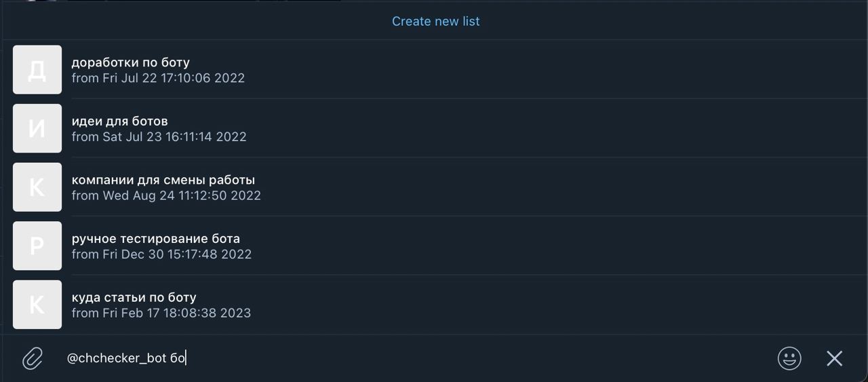The image size is (868, 382).
Task: Clear the inline bot query with X icon
Action: [x=834, y=358]
